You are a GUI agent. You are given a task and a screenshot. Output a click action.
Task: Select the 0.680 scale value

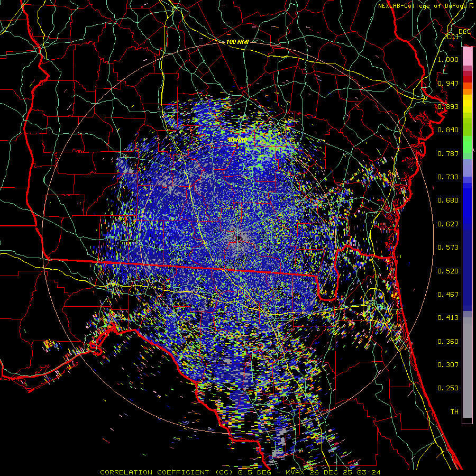pyautogui.click(x=448, y=200)
